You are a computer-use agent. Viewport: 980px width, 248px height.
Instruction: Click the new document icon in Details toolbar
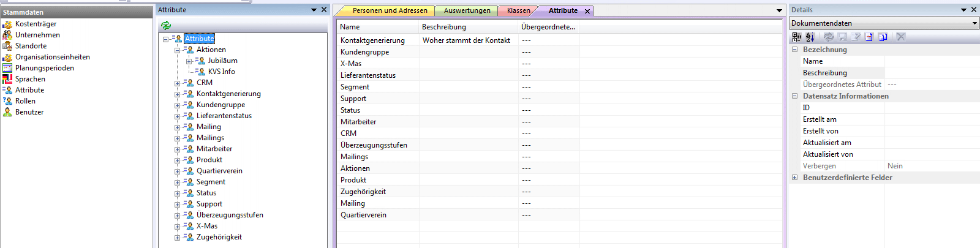(x=869, y=37)
